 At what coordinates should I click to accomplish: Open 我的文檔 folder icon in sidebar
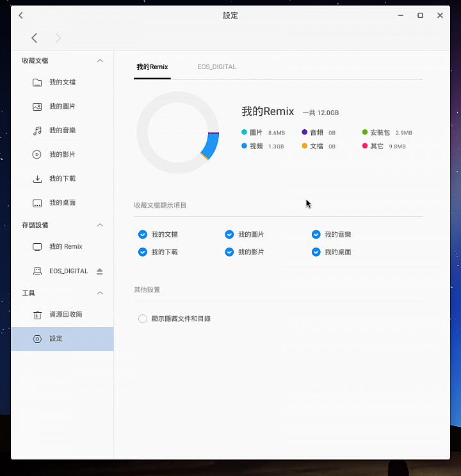[37, 83]
